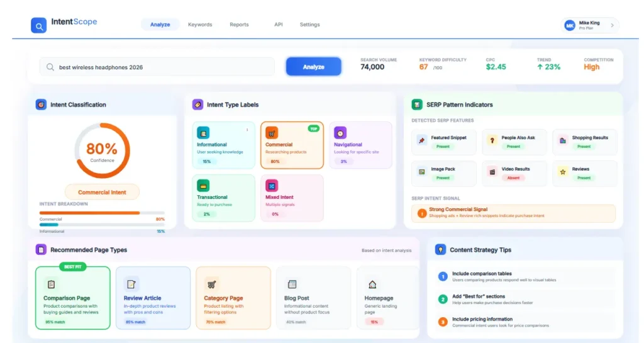The image size is (644, 343).
Task: Click the Blog Post page icon
Action: pos(292,284)
